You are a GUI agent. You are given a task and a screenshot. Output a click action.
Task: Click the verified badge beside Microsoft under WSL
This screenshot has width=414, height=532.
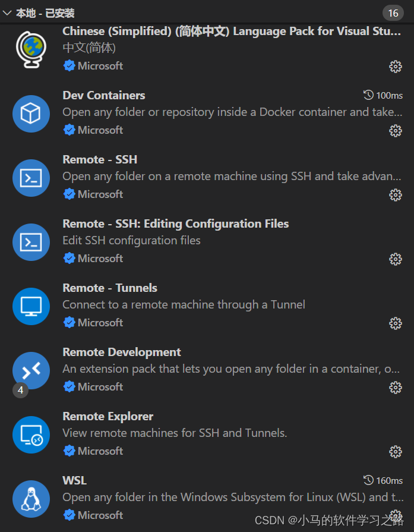coord(68,515)
